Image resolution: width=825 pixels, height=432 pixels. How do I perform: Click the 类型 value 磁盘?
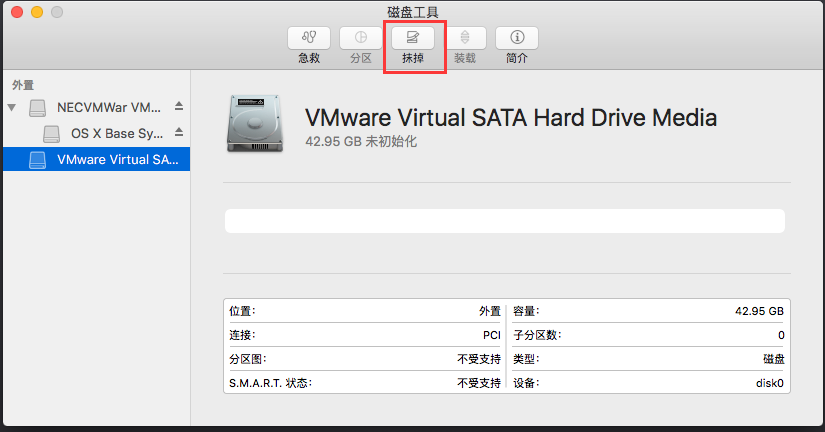[x=773, y=359]
